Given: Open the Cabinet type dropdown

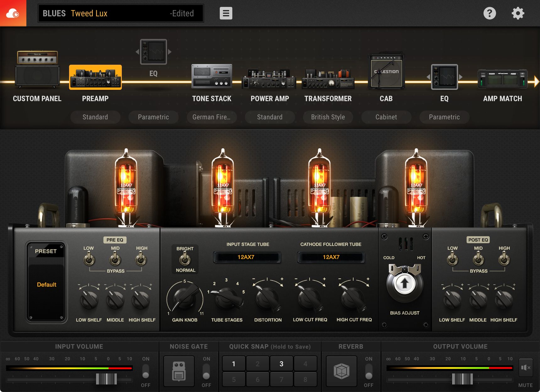Looking at the screenshot, I should tap(386, 117).
